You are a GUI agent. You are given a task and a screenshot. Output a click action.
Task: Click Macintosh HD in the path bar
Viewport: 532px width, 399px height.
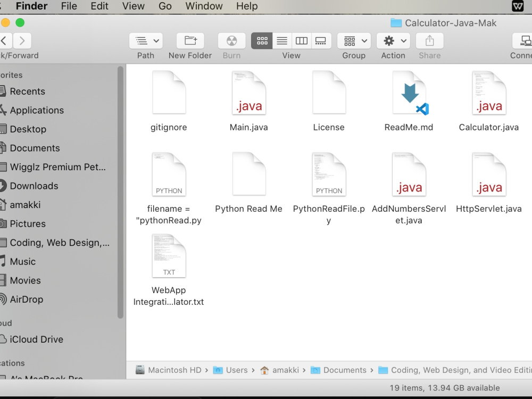click(168, 370)
